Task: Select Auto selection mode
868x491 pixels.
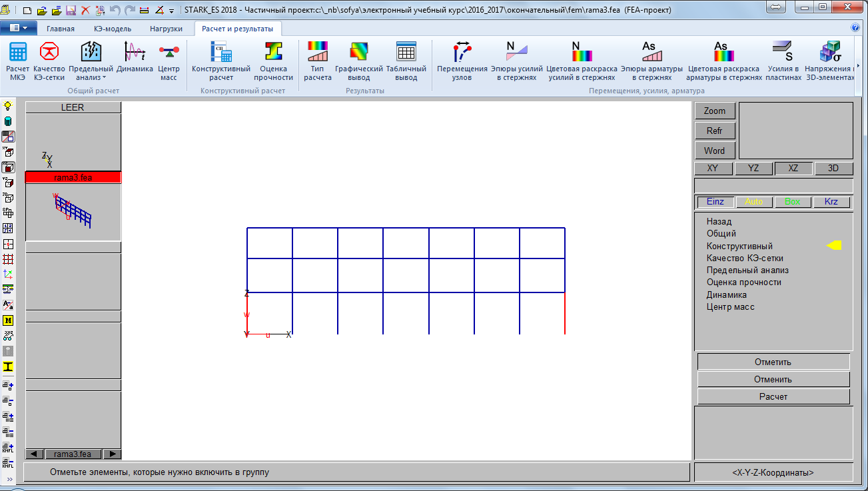Action: coord(754,202)
